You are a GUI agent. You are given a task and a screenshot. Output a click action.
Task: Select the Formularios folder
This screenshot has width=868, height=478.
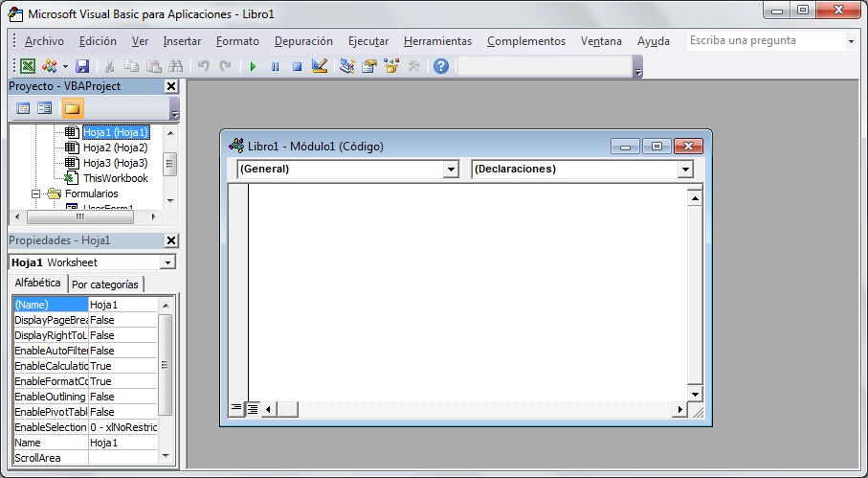(91, 193)
